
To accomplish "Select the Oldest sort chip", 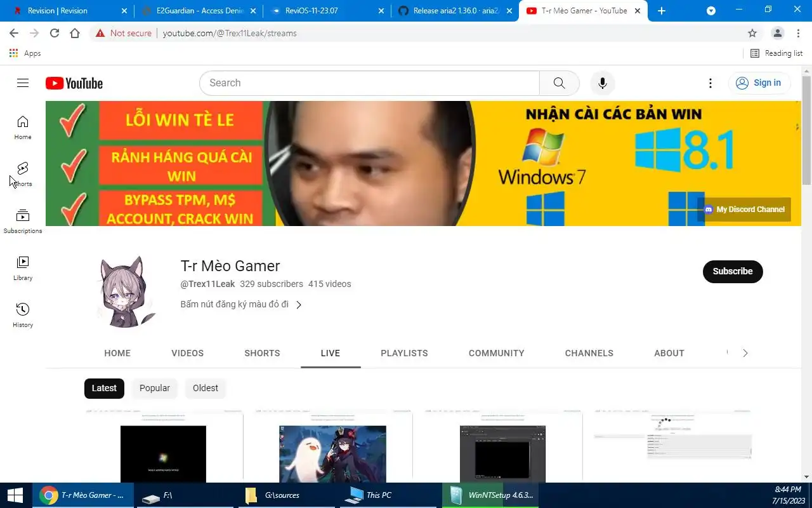I will (206, 388).
